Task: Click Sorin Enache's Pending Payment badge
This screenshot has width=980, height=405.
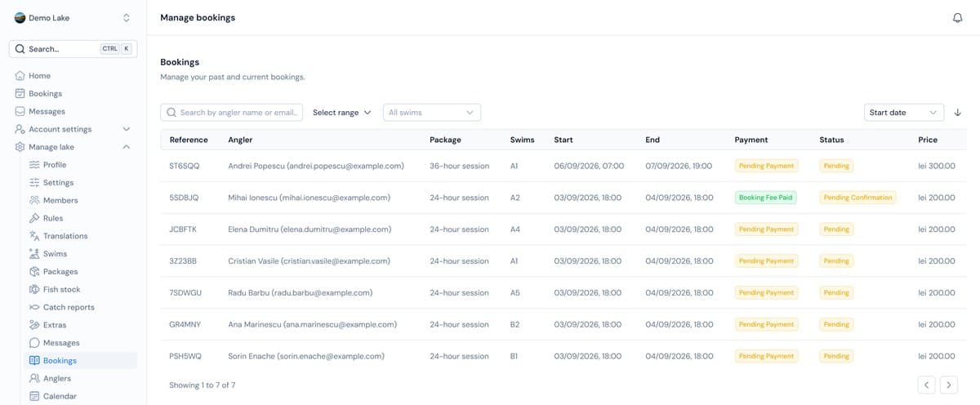Action: coord(766,357)
